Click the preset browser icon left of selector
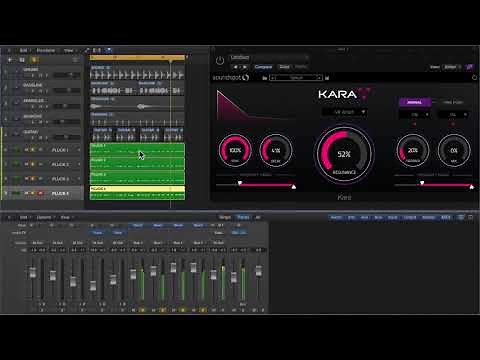Viewport: 480px width, 360px height. tap(265, 78)
